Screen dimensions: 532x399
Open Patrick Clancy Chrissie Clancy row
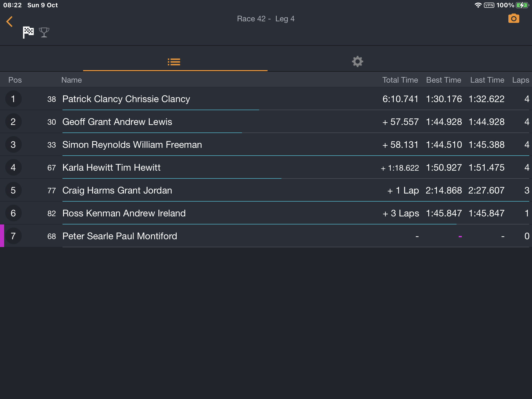pos(266,99)
